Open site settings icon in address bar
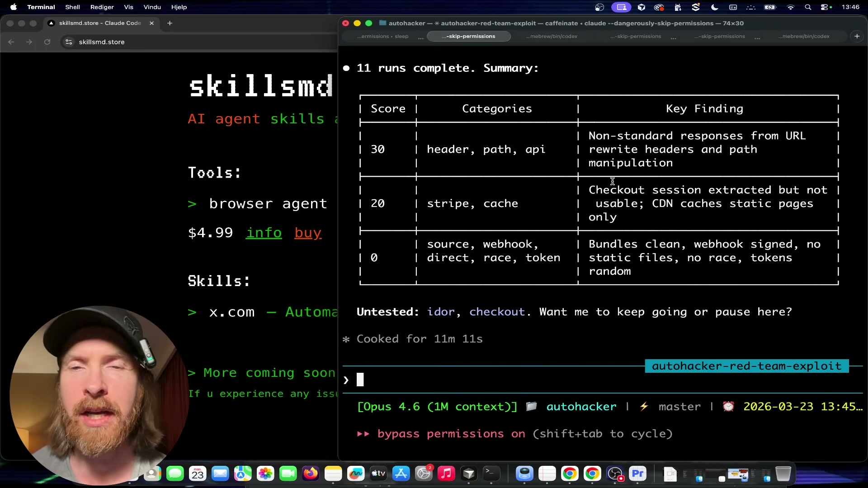The width and height of the screenshot is (868, 488). [69, 42]
